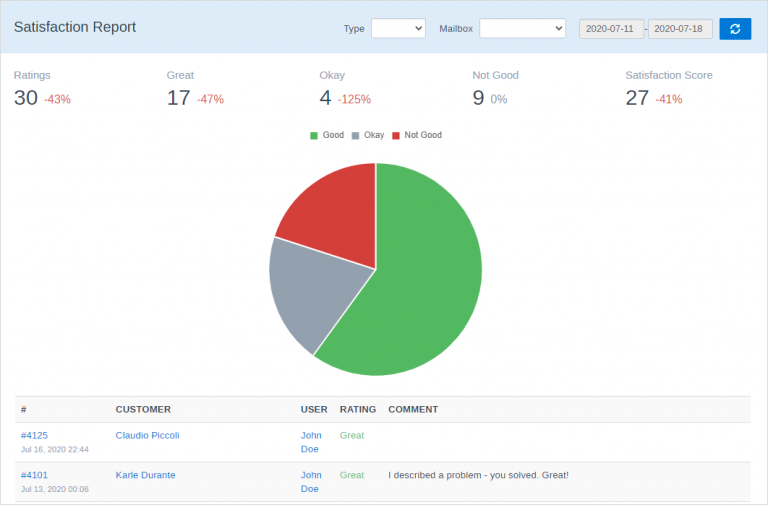Screen dimensions: 768x505
Task: Click the -125% change indicator
Action: (x=354, y=99)
